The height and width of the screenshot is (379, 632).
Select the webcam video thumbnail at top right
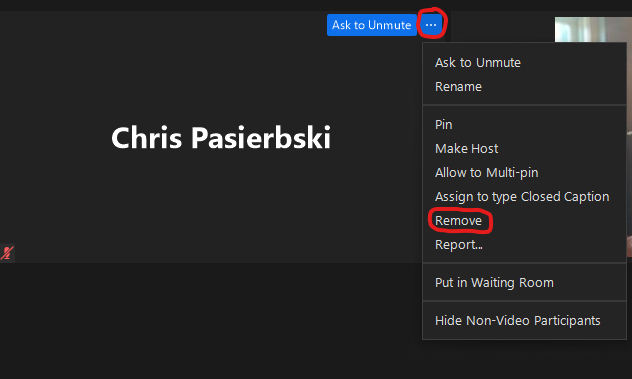tap(593, 29)
